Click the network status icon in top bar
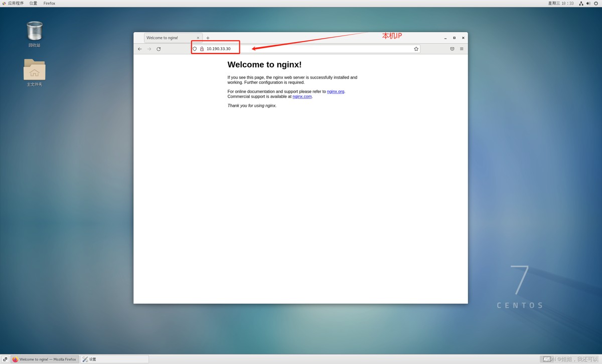This screenshot has height=364, width=602. [x=581, y=4]
